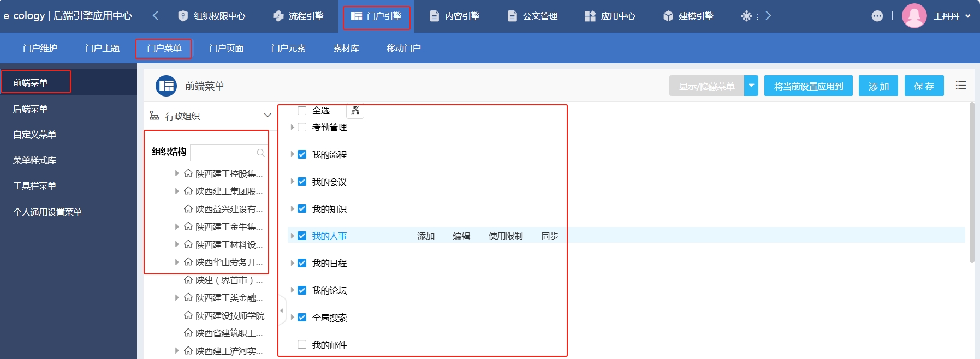980x359 pixels.
Task: Uncheck the 我的知识 checkbox
Action: point(302,209)
